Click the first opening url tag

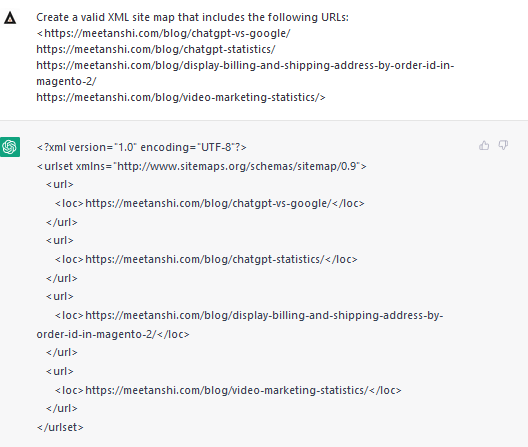click(60, 184)
